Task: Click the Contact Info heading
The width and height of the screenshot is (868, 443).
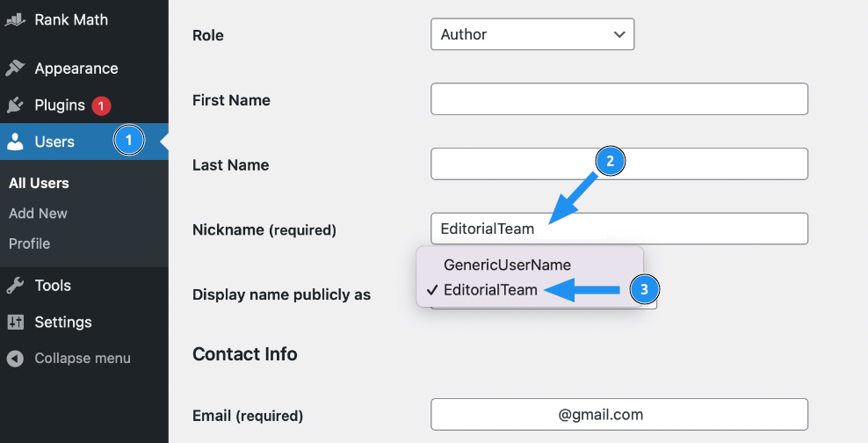Action: click(x=245, y=354)
